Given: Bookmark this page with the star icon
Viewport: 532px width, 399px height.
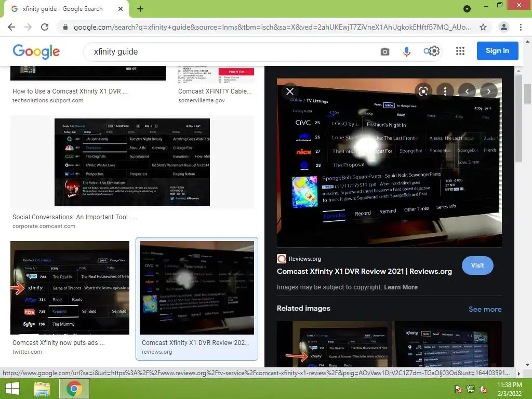Looking at the screenshot, I should pyautogui.click(x=483, y=27).
